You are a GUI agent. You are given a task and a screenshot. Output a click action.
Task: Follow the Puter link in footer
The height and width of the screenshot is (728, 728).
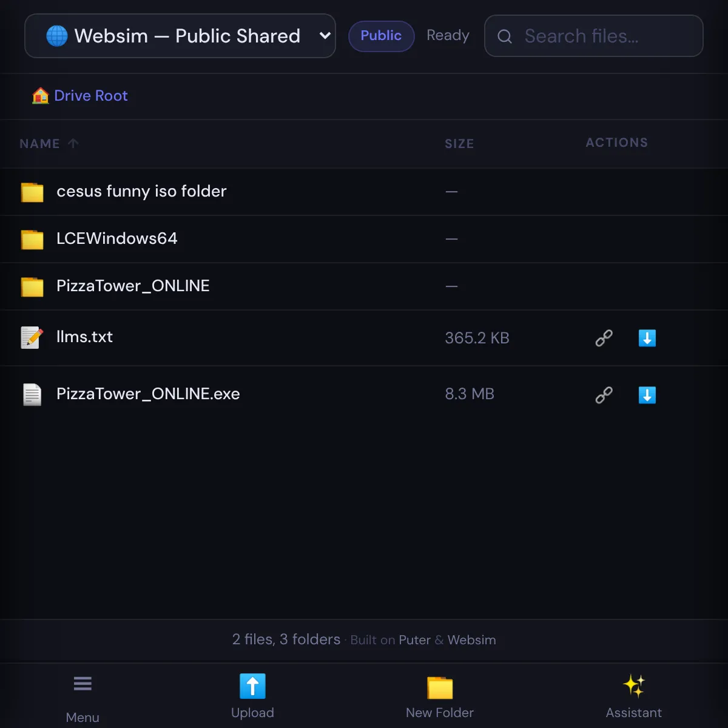(x=414, y=640)
